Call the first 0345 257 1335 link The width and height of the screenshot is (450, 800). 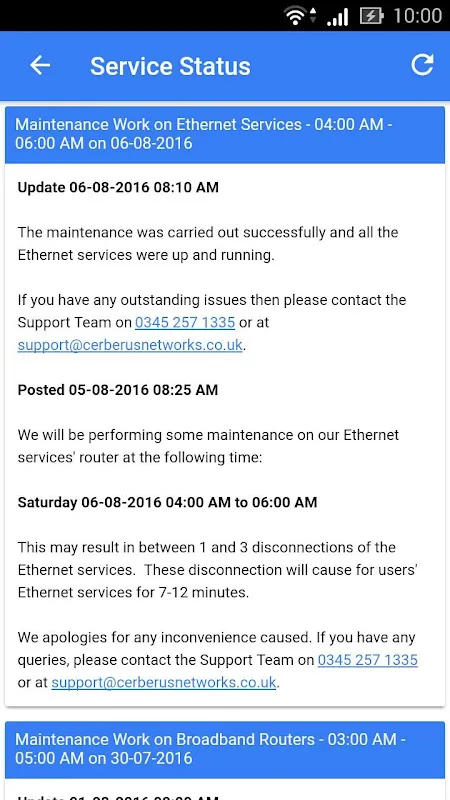pos(185,322)
